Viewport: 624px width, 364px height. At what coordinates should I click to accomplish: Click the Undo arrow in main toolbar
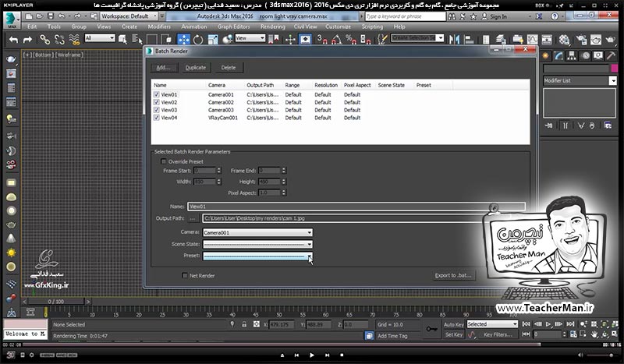tap(13, 40)
